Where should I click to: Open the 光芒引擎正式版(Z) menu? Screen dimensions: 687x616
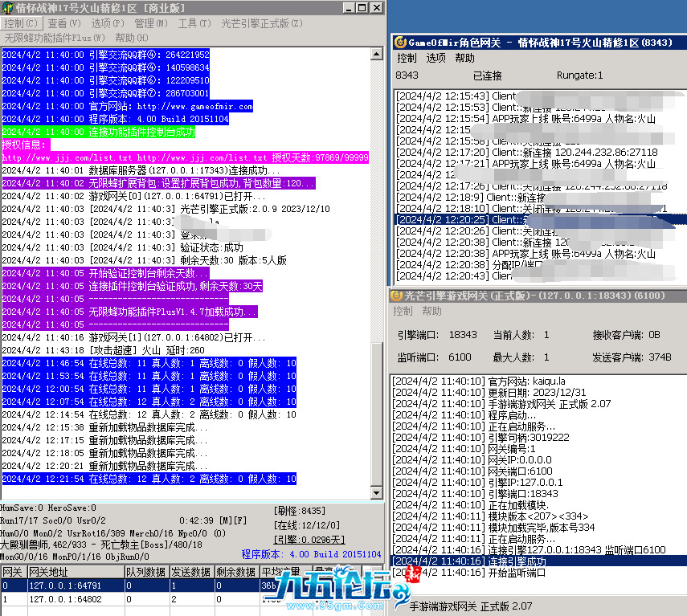[x=261, y=23]
